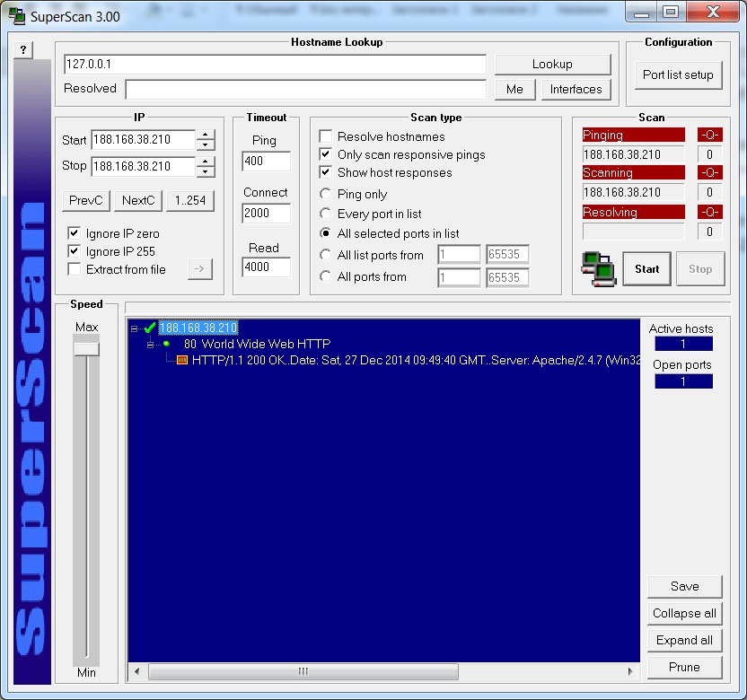The image size is (747, 700).
Task: Select Every port in list option
Action: [x=325, y=214]
